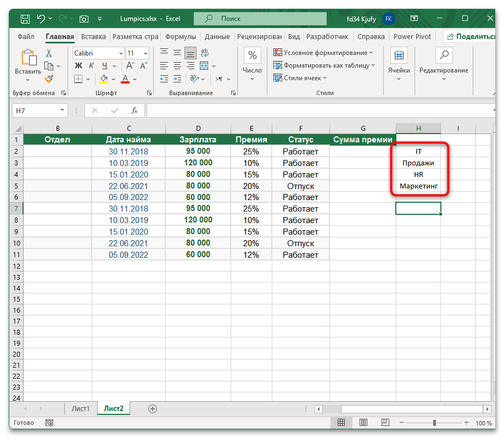Click the Поделиться share button
Screen dimensions: 504x438
pos(472,37)
